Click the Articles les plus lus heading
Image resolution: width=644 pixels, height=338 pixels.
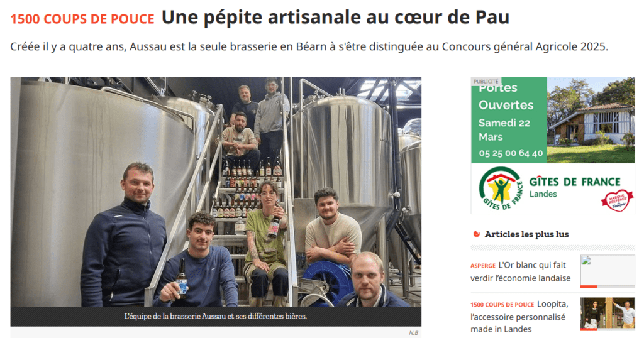coord(526,234)
